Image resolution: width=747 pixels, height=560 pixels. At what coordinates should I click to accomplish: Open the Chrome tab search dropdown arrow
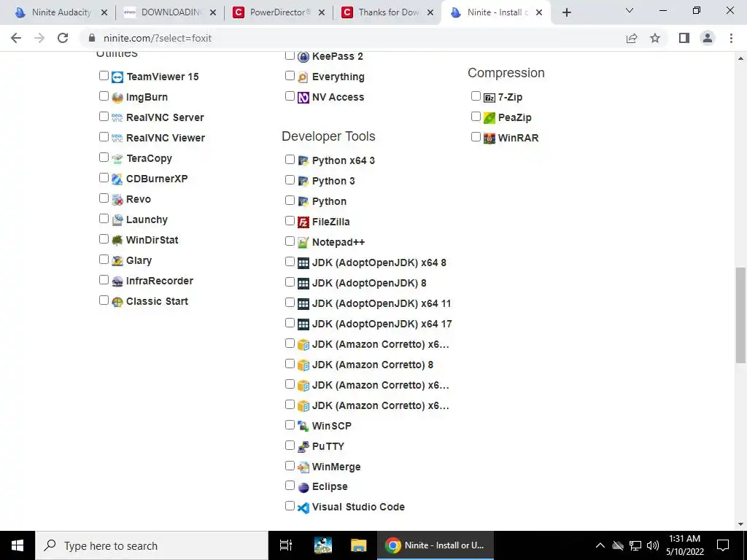(630, 10)
